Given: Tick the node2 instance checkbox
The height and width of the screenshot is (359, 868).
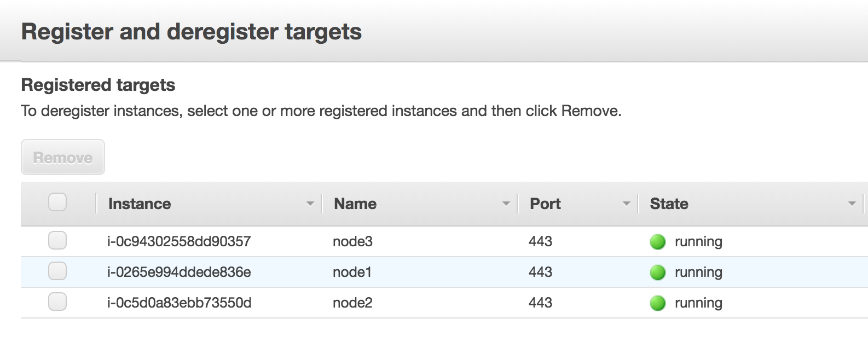Looking at the screenshot, I should click(57, 302).
